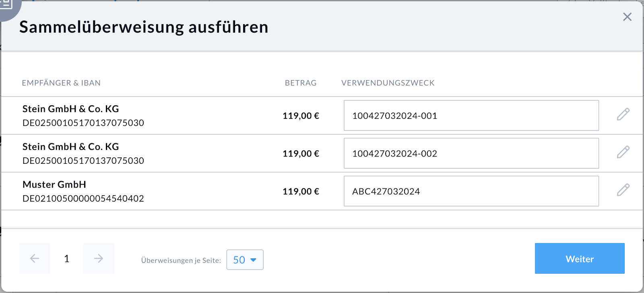
Task: Click the Weiter button
Action: pyautogui.click(x=580, y=258)
